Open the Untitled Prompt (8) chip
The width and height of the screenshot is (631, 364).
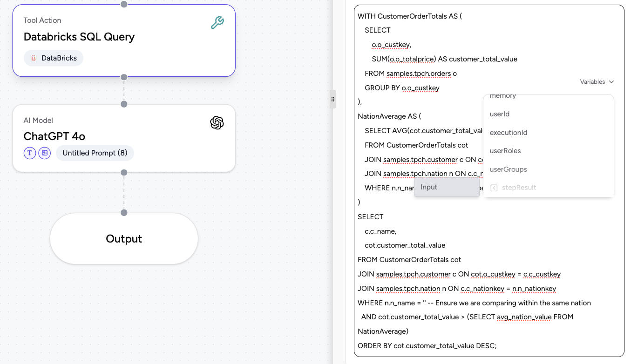tap(95, 153)
